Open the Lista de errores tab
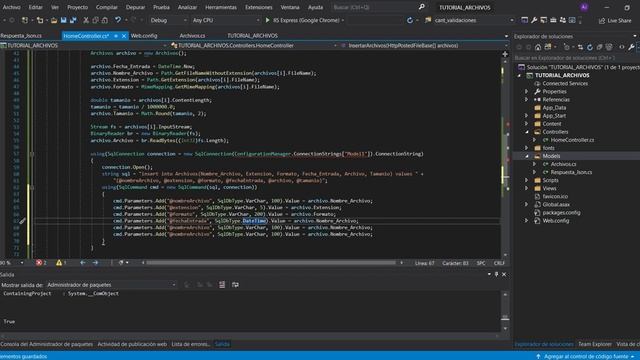This screenshot has height=360, width=640. (x=190, y=344)
